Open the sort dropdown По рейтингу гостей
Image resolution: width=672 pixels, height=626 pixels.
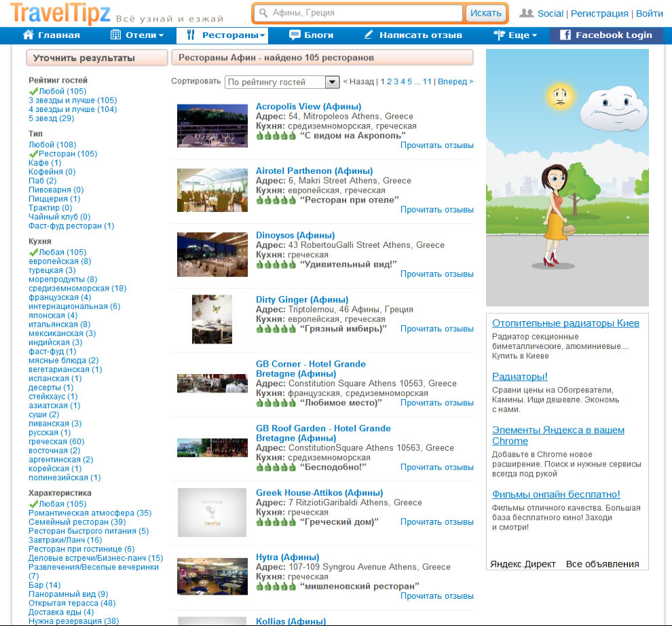pyautogui.click(x=282, y=82)
